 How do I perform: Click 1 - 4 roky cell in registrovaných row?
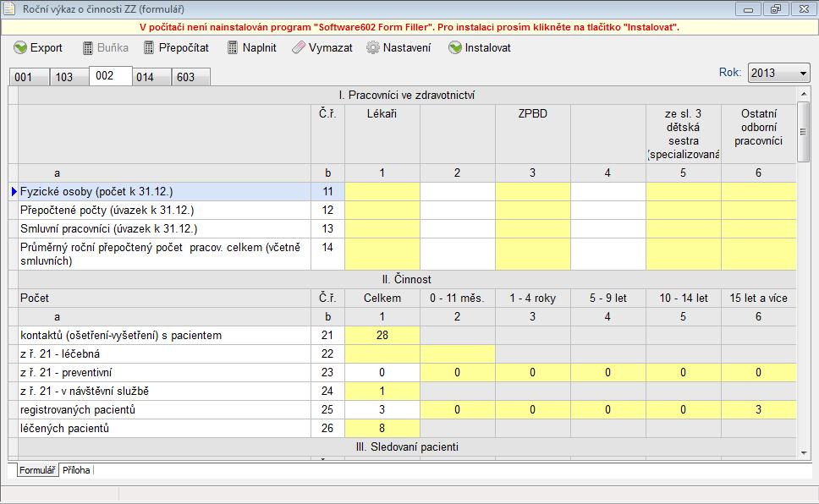tap(533, 409)
